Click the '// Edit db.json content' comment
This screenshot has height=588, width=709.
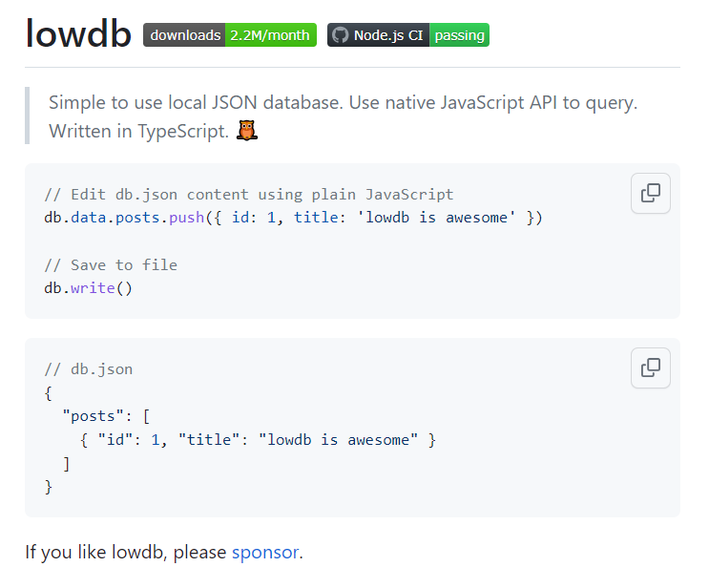coord(249,195)
